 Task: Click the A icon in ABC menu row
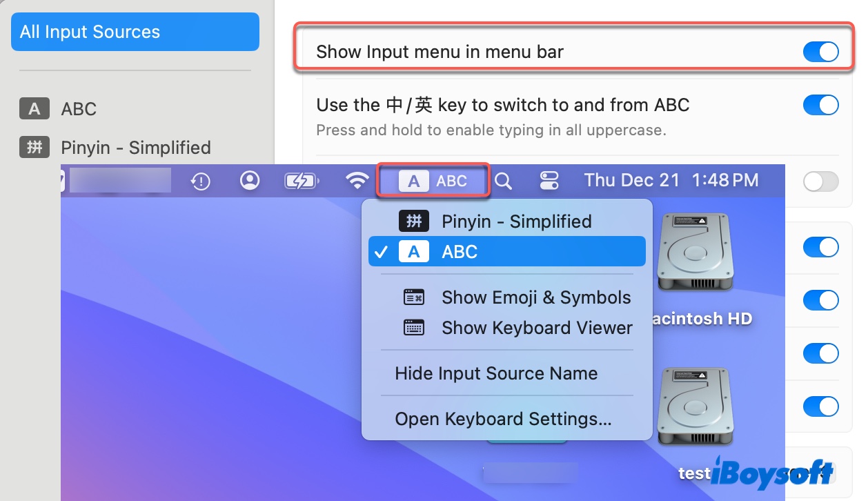[414, 252]
